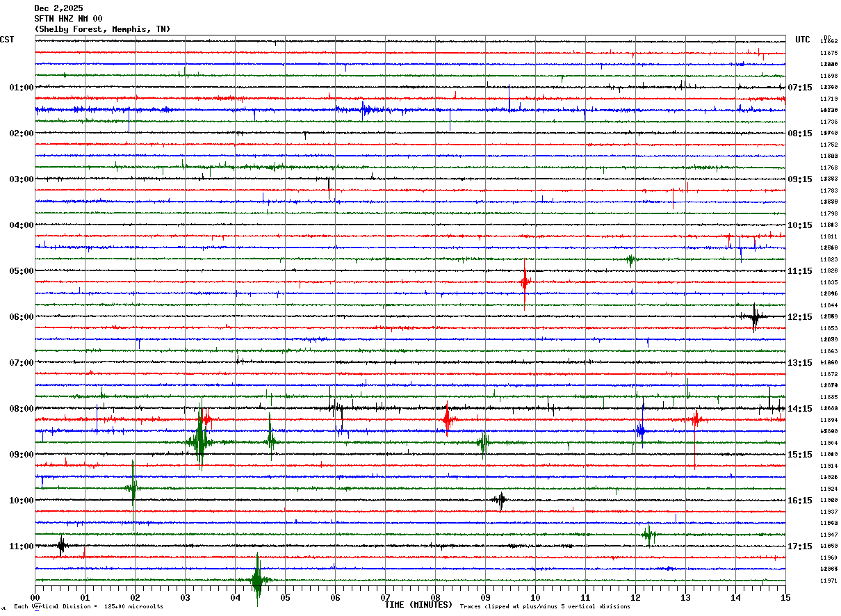Click the black seismic event on the 06:00 trace
This screenshot has width=841, height=616.
click(755, 317)
